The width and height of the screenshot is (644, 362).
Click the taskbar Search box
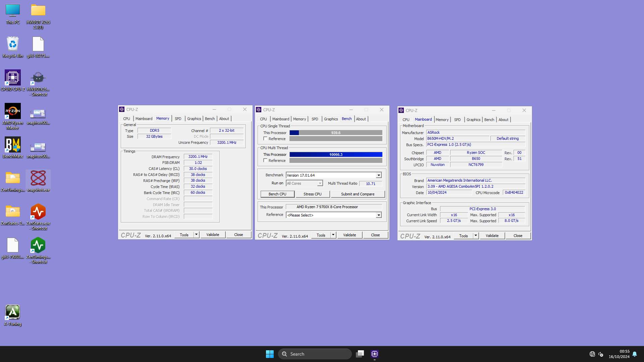click(315, 354)
